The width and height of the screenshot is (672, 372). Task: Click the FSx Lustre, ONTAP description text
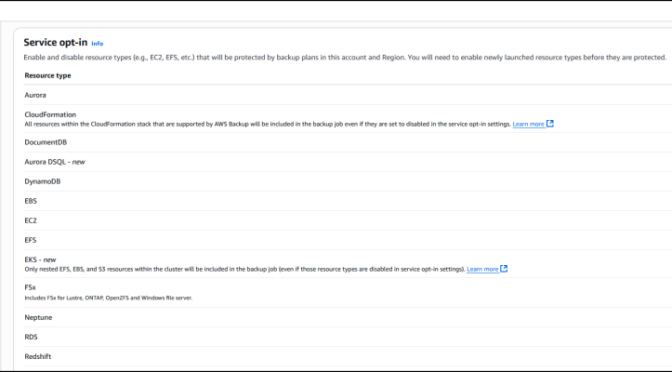(x=108, y=298)
